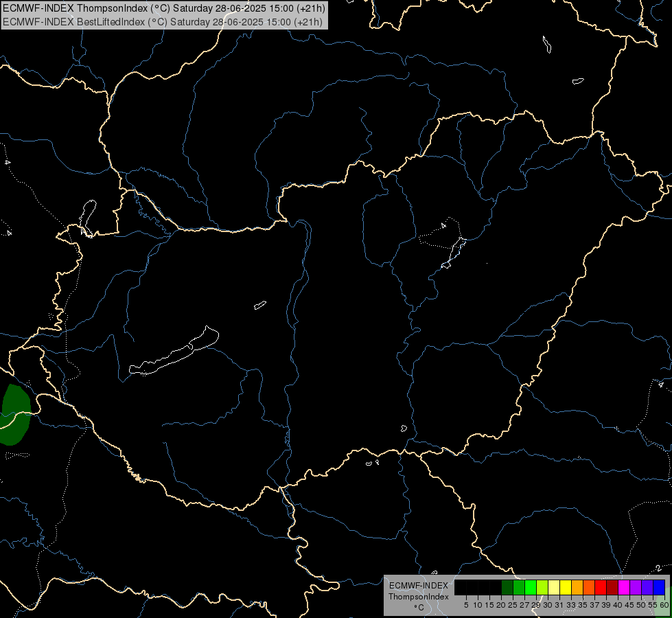Click the legend title ECMWF-INDEX
The height and width of the screenshot is (618, 672).
418,586
